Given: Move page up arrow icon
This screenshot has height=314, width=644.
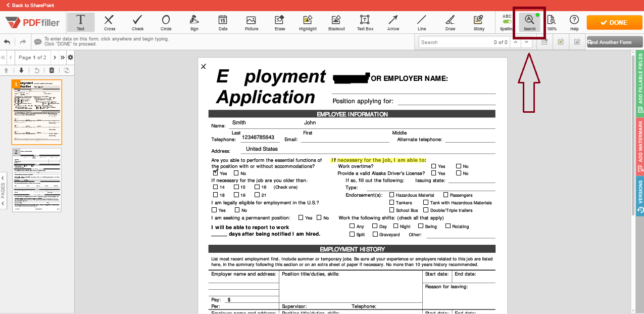Looking at the screenshot, I should click(6, 70).
